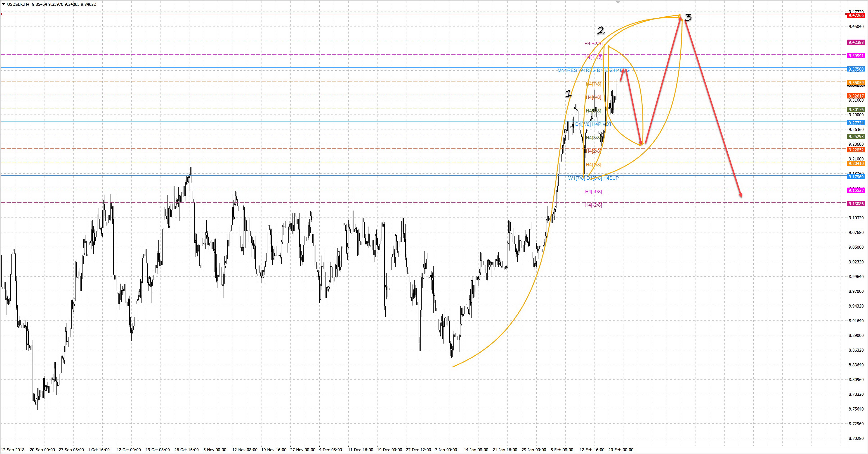
Task: Click the gray chart shift triangle marker
Action: (618, 2)
